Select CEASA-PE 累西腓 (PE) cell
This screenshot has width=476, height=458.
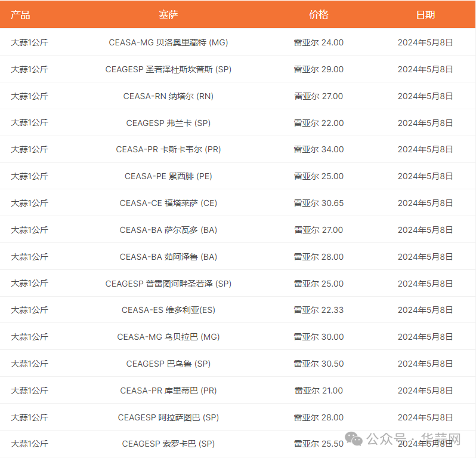pyautogui.click(x=168, y=176)
